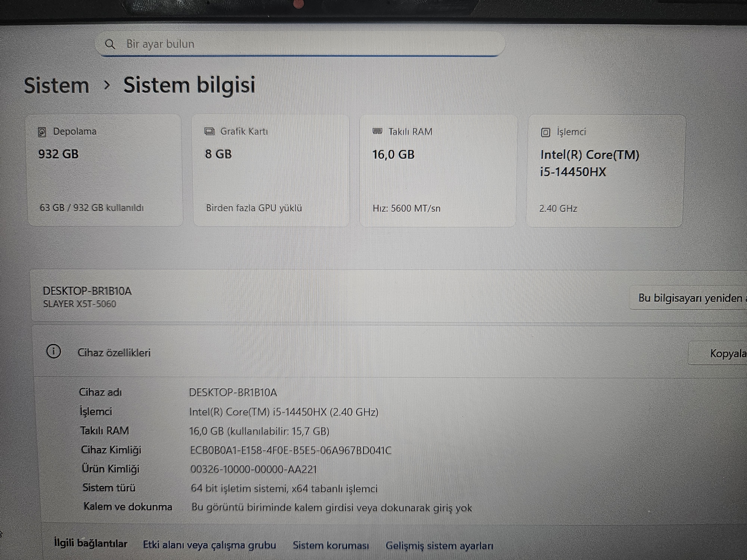The height and width of the screenshot is (560, 747).
Task: Open the Sistem koruması link
Action: tap(331, 545)
